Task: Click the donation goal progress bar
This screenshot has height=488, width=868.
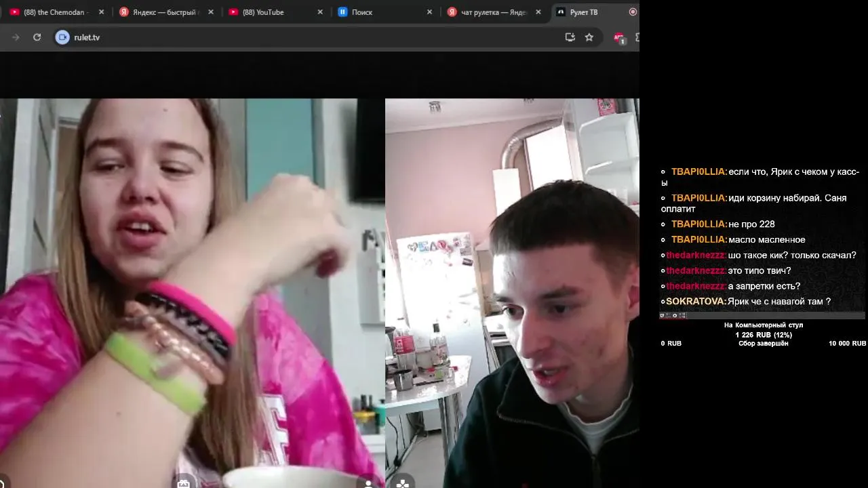Action: coord(762,315)
